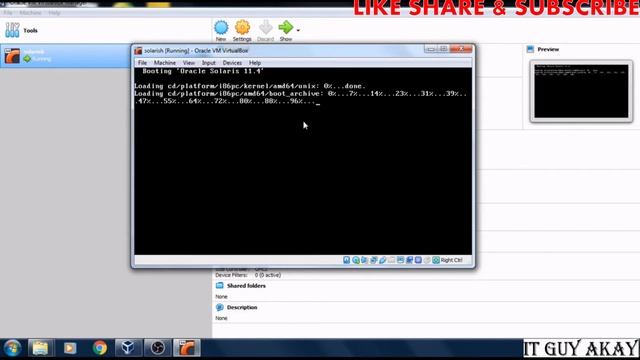Open Windows Explorer from the taskbar
Screen dimensions: 640x360
point(40,348)
